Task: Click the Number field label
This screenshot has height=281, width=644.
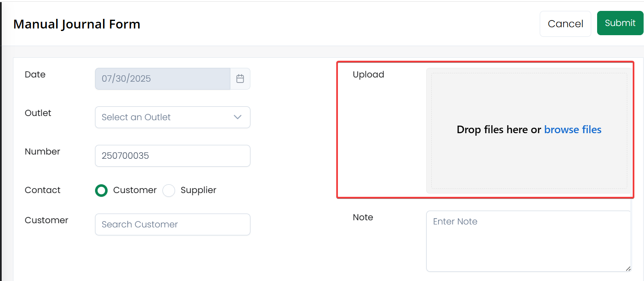Action: click(x=42, y=152)
